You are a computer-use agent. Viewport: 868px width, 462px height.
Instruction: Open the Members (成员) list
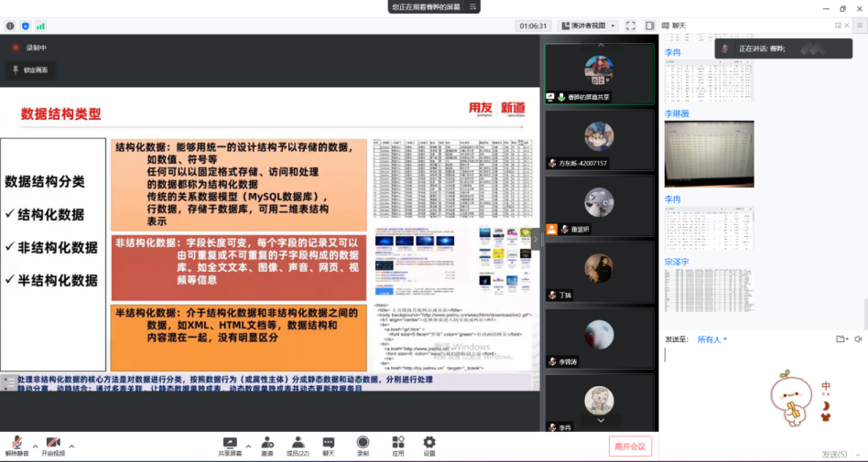(x=297, y=446)
